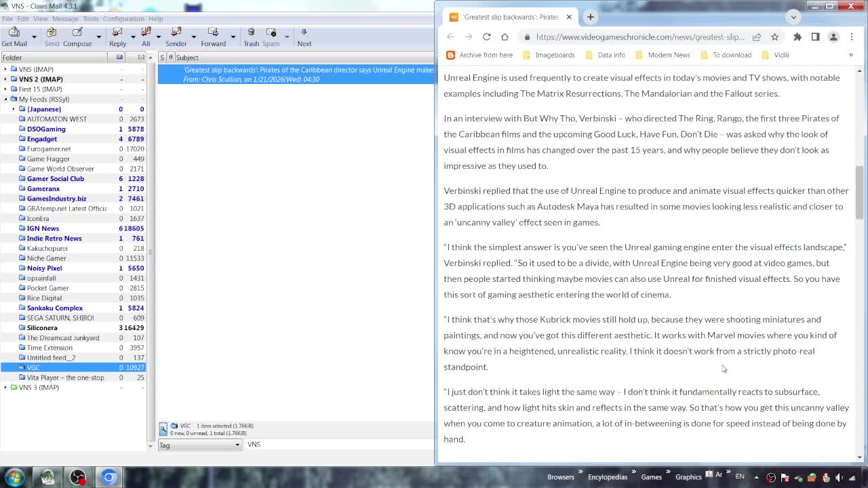The image size is (868, 488).
Task: Open the Configuration menu
Action: click(x=123, y=19)
